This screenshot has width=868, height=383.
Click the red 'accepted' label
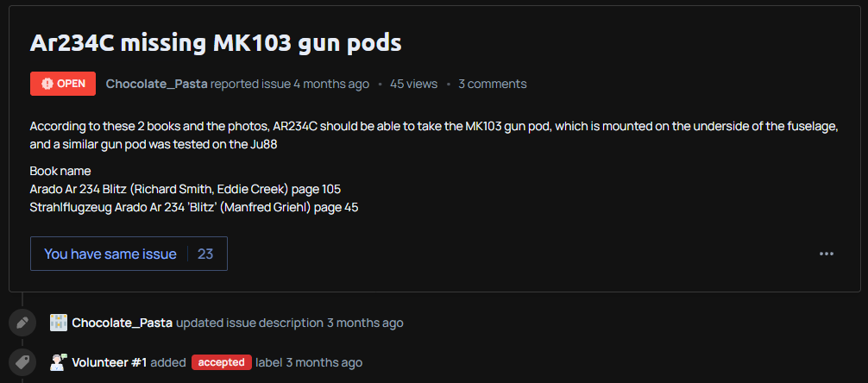(x=222, y=362)
